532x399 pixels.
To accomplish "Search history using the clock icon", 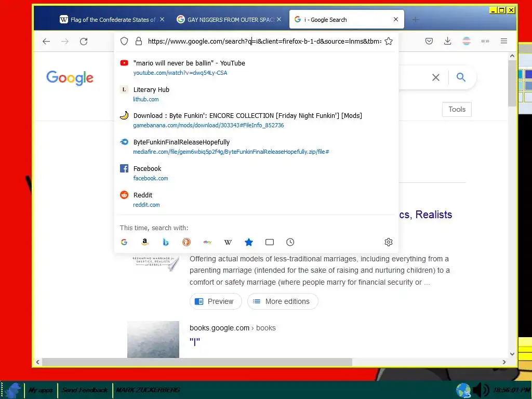I will [x=290, y=242].
